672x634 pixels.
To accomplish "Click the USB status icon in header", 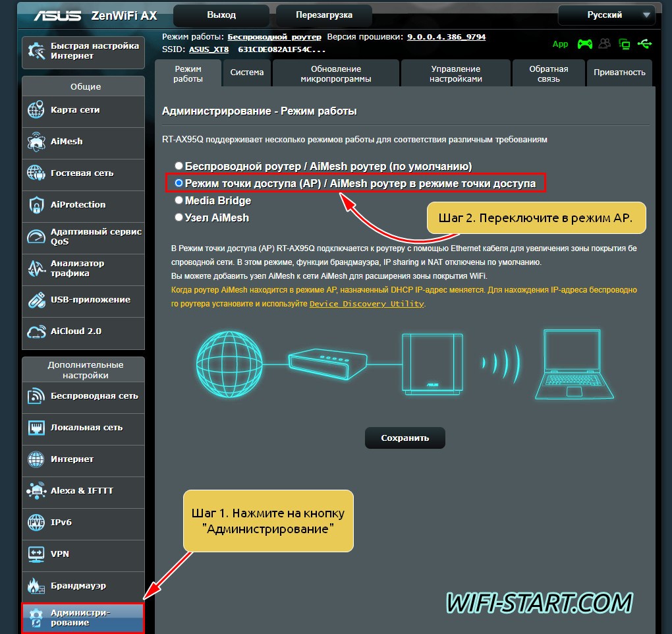I will click(645, 44).
